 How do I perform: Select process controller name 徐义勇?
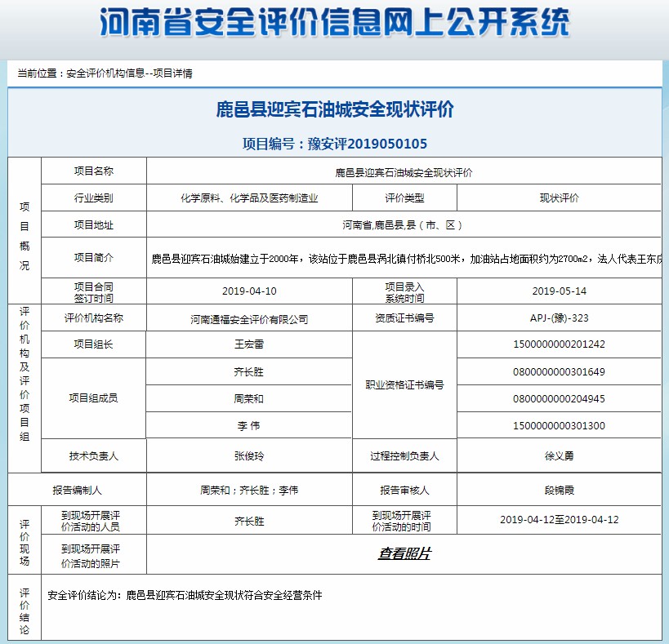point(559,456)
